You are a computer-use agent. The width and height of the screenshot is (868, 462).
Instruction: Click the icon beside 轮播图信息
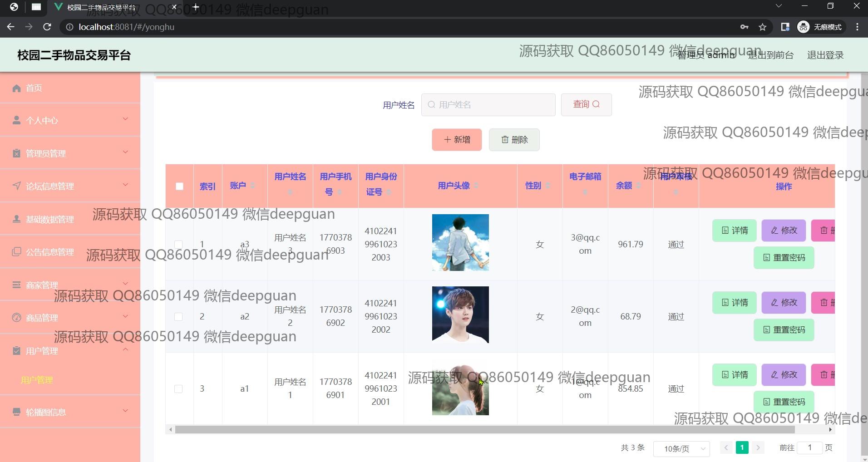17,412
